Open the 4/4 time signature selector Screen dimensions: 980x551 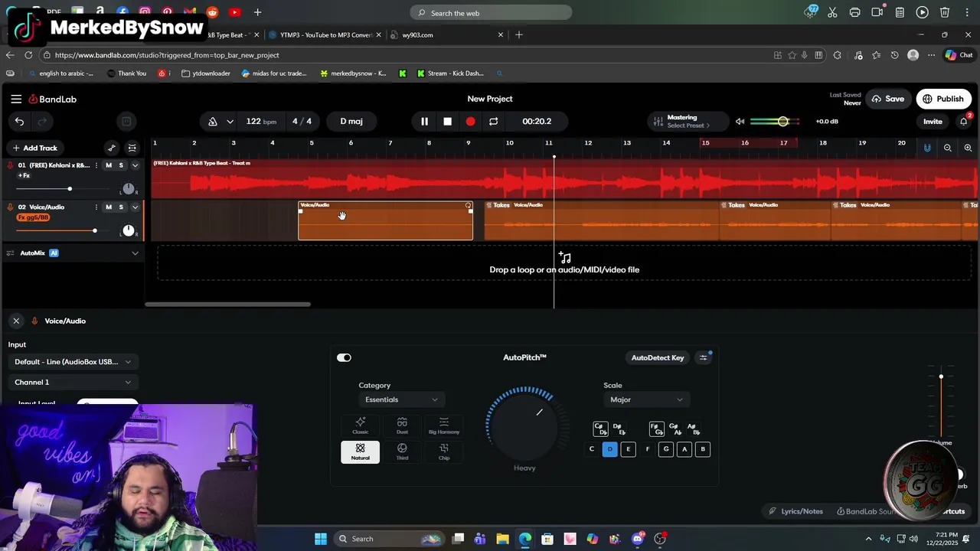tap(302, 121)
